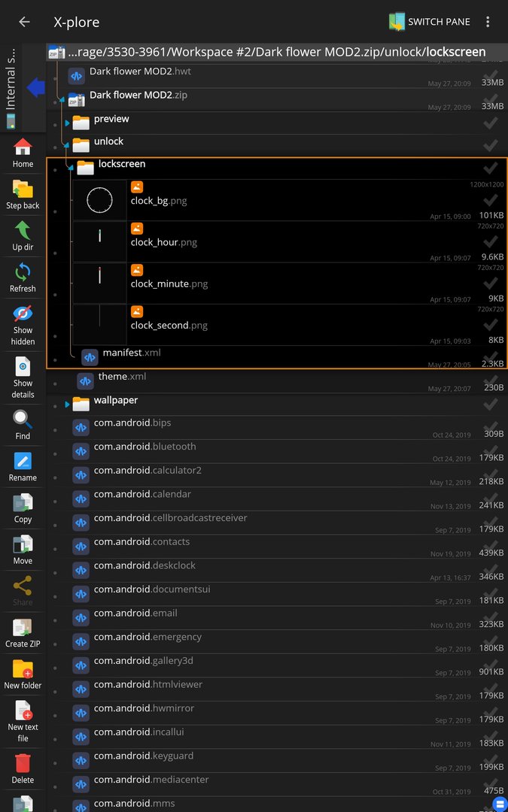Select com.android.hwmirror entry

click(277, 714)
